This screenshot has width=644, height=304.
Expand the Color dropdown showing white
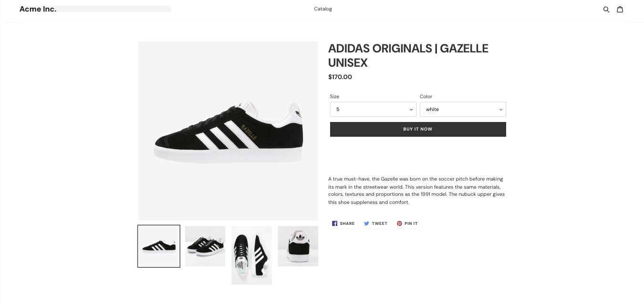[x=463, y=110]
